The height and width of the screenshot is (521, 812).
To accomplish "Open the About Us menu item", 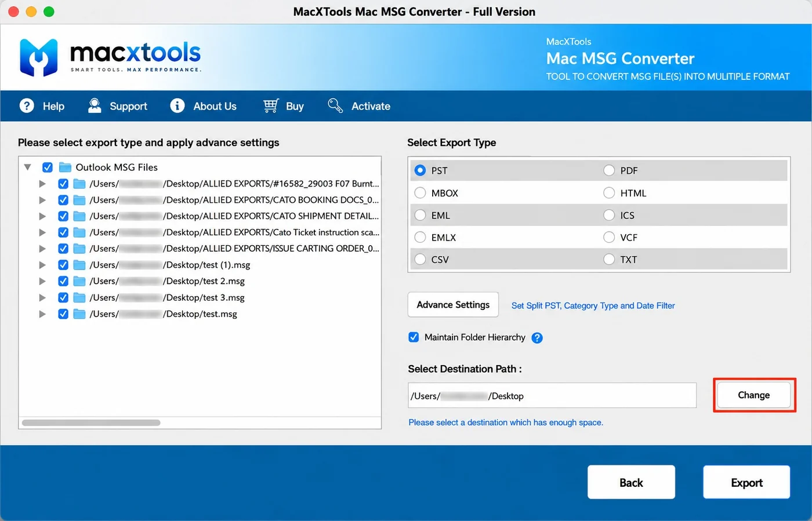I will pos(203,106).
